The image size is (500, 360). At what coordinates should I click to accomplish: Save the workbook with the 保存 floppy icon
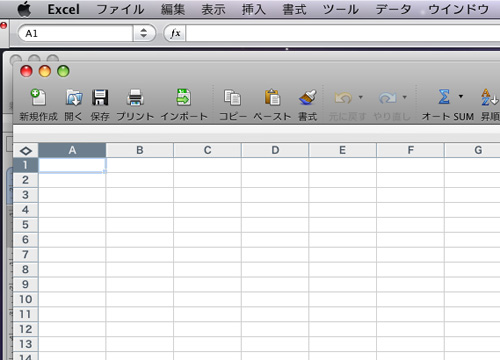100,98
